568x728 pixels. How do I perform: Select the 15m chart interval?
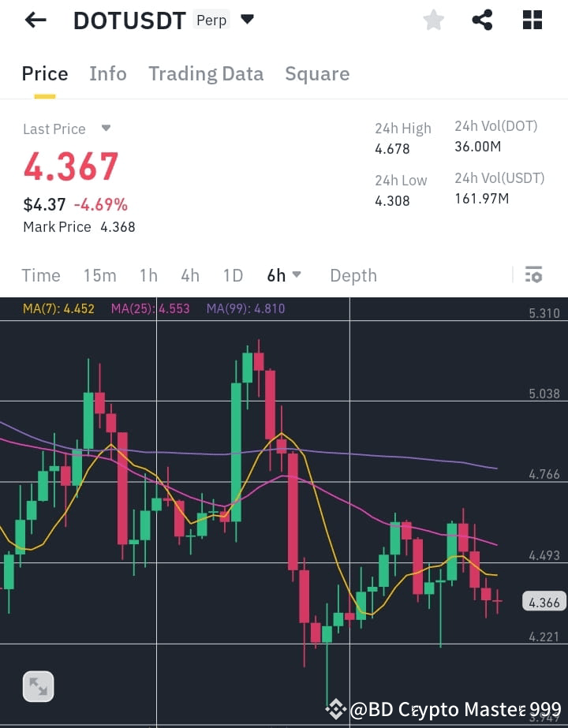click(99, 275)
